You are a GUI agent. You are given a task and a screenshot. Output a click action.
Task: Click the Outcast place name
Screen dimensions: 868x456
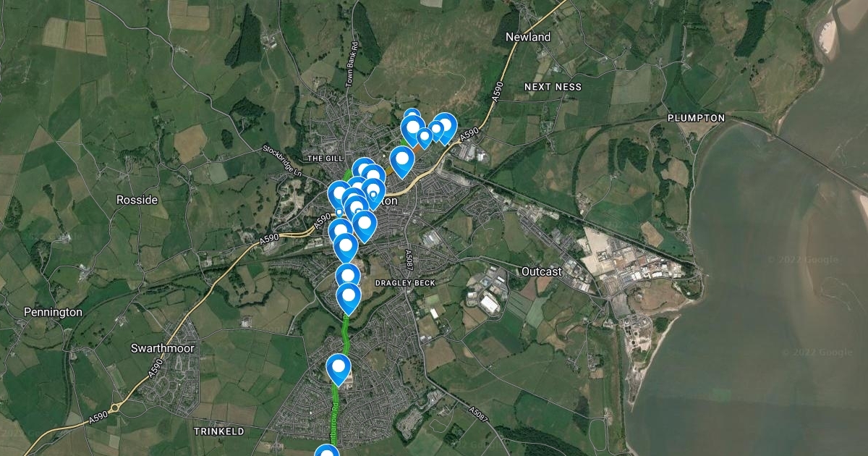tap(542, 271)
